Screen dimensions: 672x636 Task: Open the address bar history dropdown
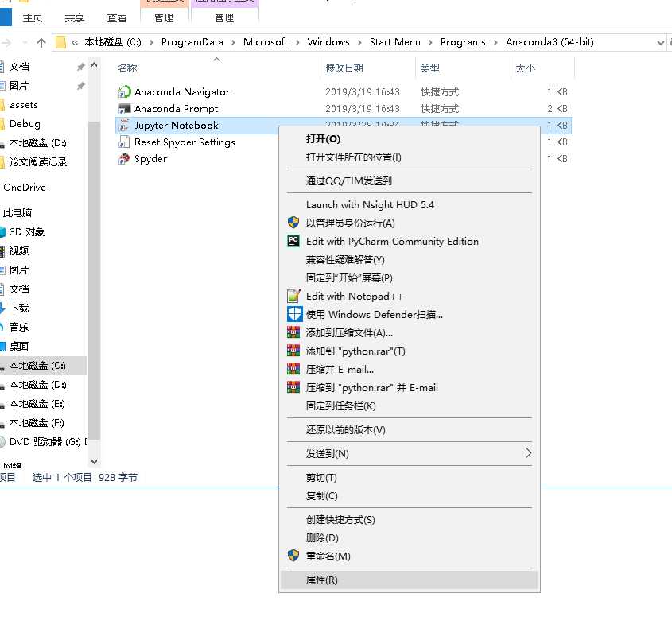[660, 42]
